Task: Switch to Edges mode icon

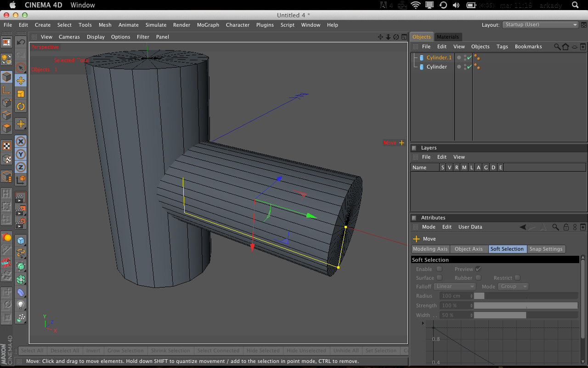Action: point(6,115)
